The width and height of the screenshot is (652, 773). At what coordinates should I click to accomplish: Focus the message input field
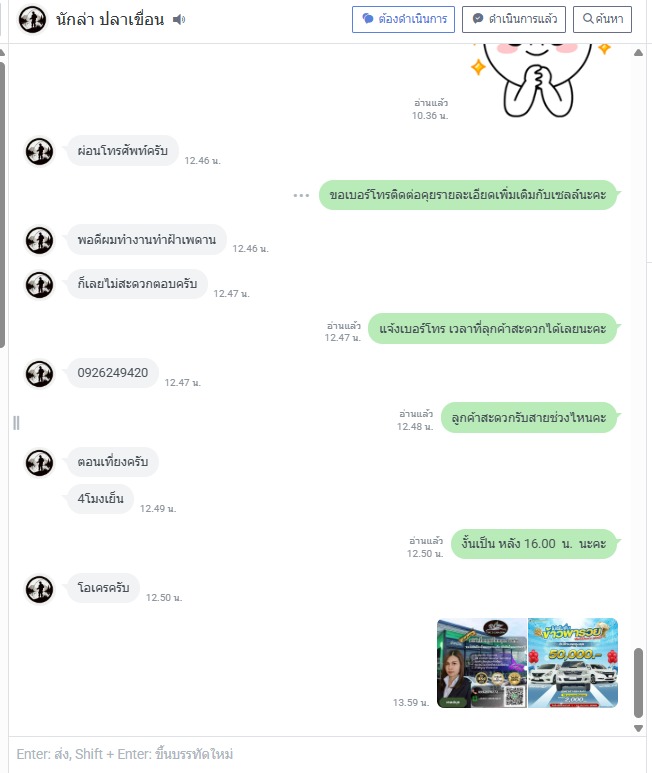pyautogui.click(x=325, y=754)
